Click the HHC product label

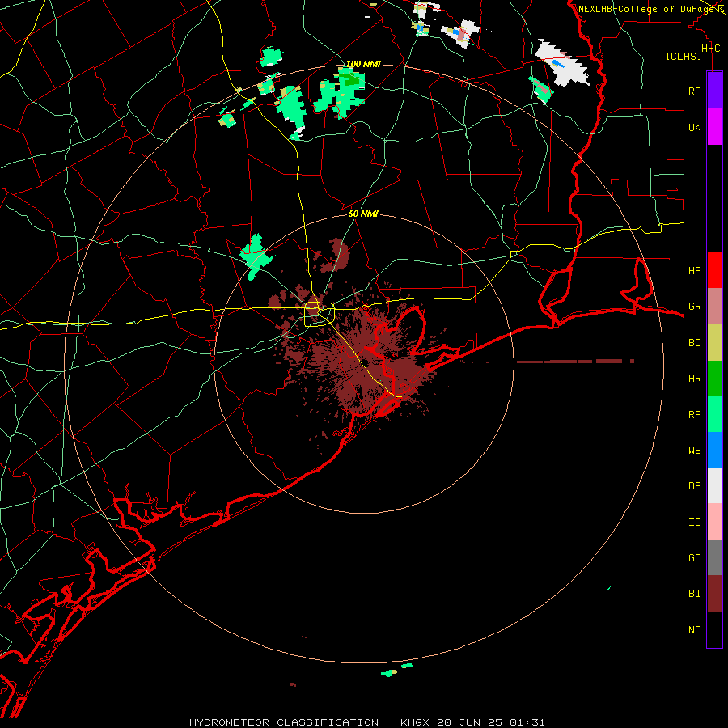pos(710,49)
